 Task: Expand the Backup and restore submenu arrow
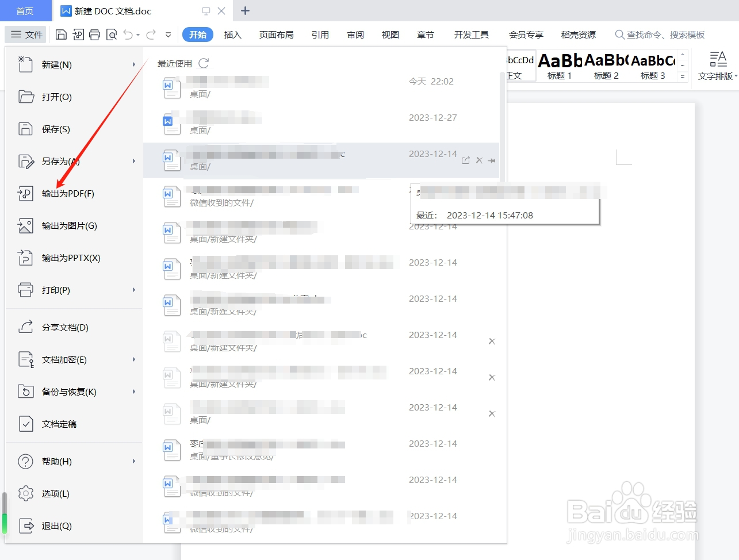(134, 392)
